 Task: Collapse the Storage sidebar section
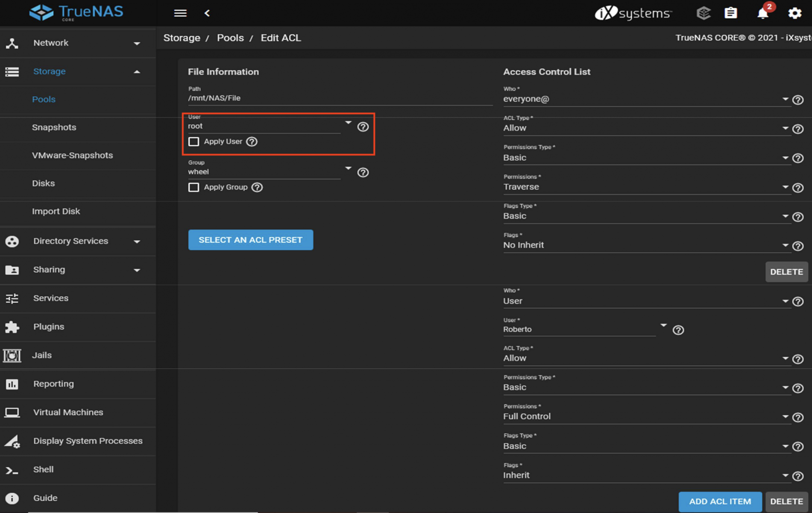point(78,72)
